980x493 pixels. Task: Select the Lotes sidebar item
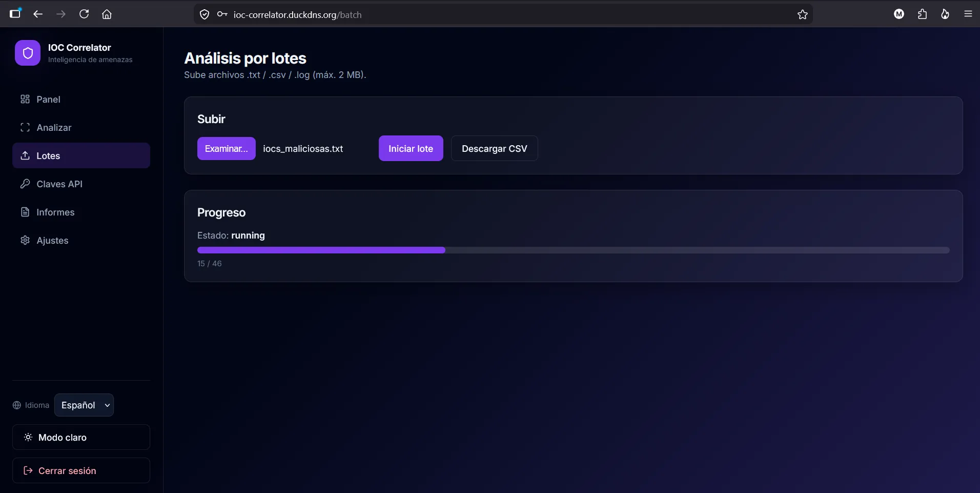[81, 155]
